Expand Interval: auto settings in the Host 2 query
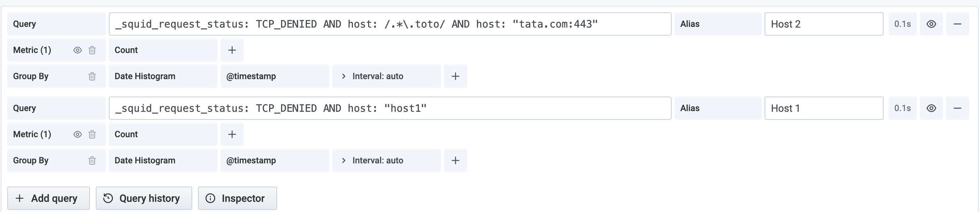The width and height of the screenshot is (980, 212). coord(386,76)
